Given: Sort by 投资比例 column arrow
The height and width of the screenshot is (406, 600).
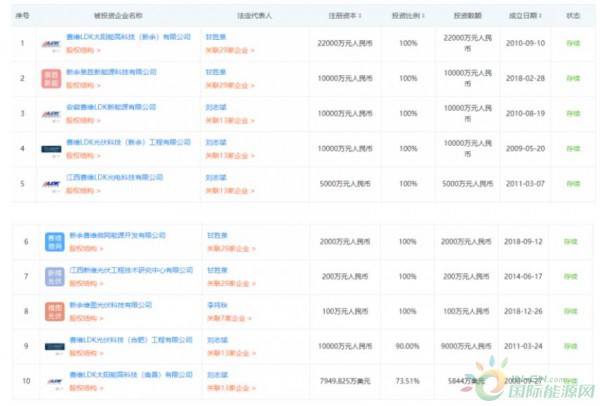Looking at the screenshot, I should tap(424, 16).
